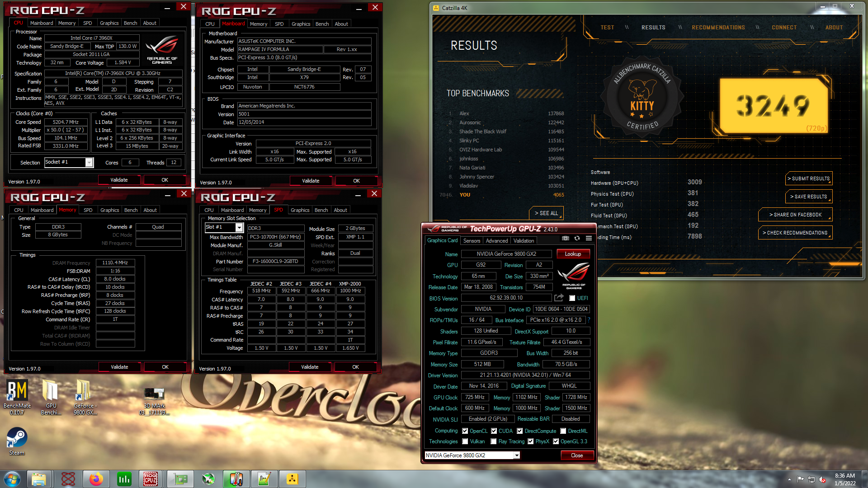Click SHARE ON FACEBOOK in Catzilla

[795, 215]
